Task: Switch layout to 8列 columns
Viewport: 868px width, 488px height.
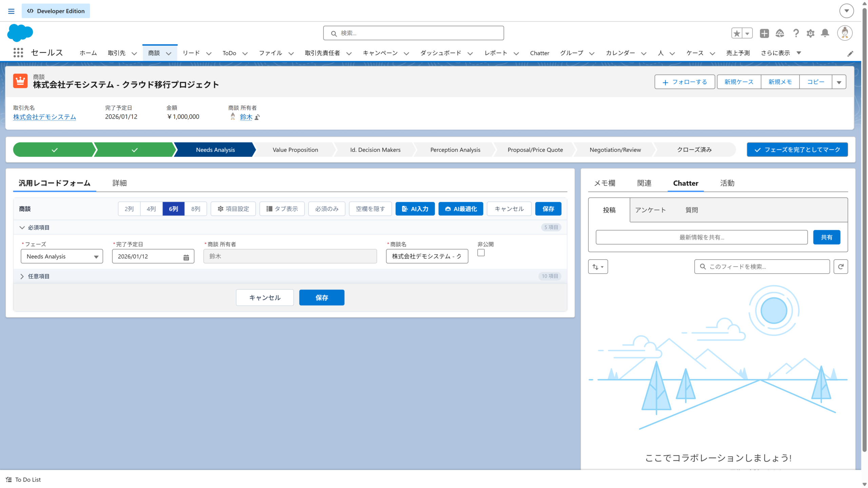Action: 196,209
